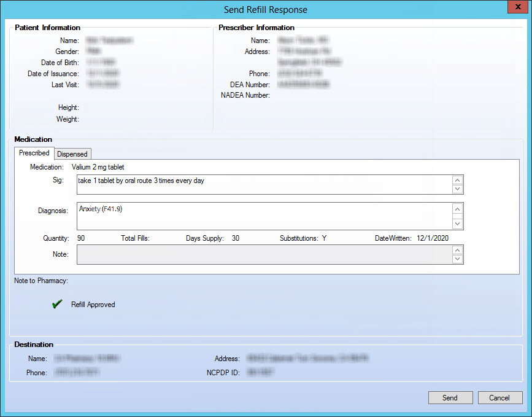Click the DateWritten value 12/1/2020

point(433,238)
